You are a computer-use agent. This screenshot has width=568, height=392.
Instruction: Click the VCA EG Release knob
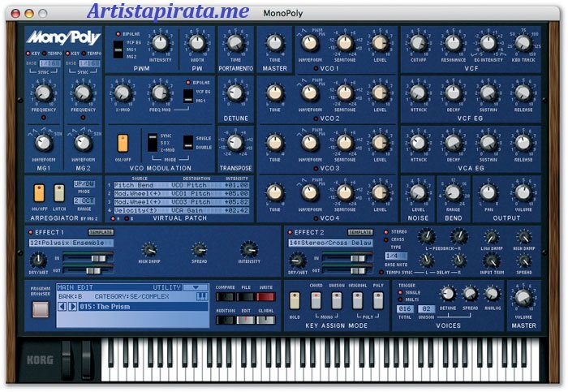point(523,143)
